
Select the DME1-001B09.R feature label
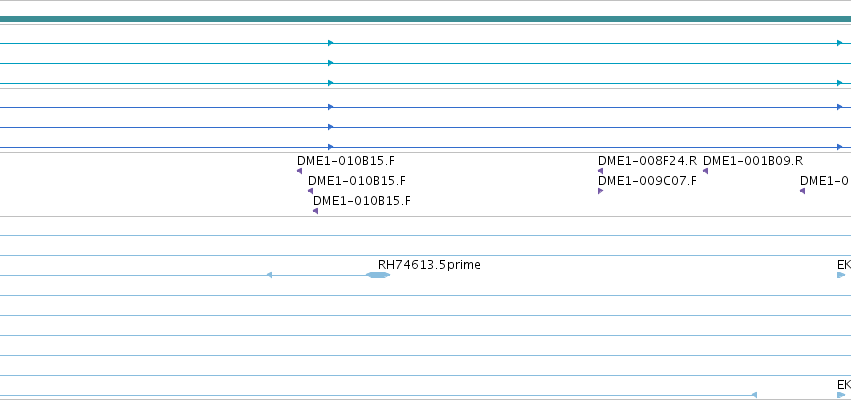(753, 161)
